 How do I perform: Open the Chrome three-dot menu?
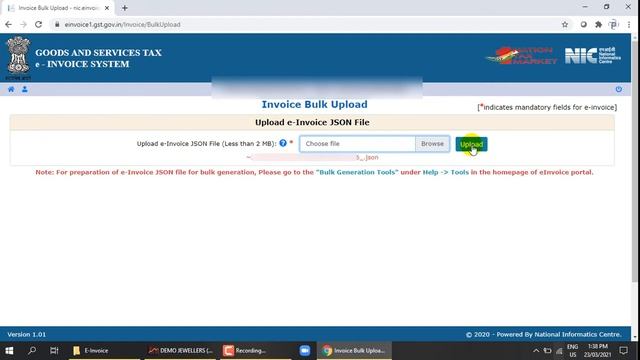629,24
